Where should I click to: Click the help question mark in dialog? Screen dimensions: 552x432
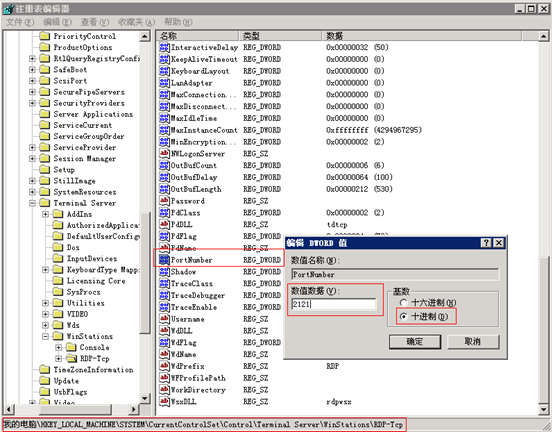pos(486,243)
